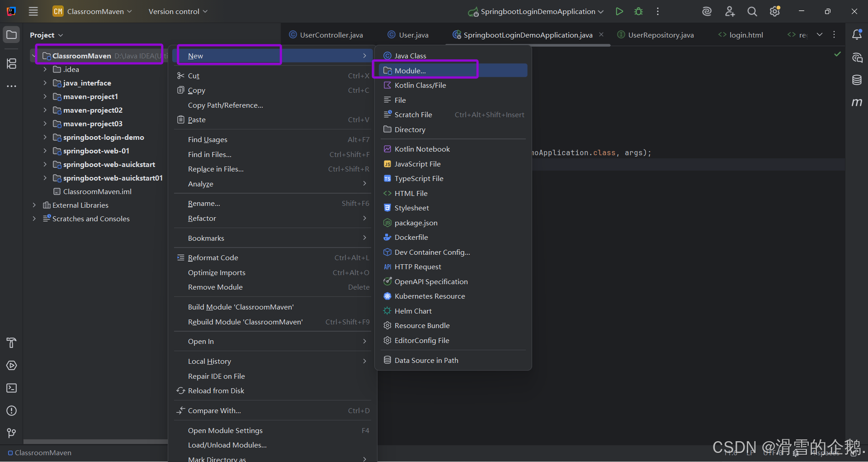Open Local History submenu
Image resolution: width=868 pixels, height=462 pixels.
click(273, 361)
